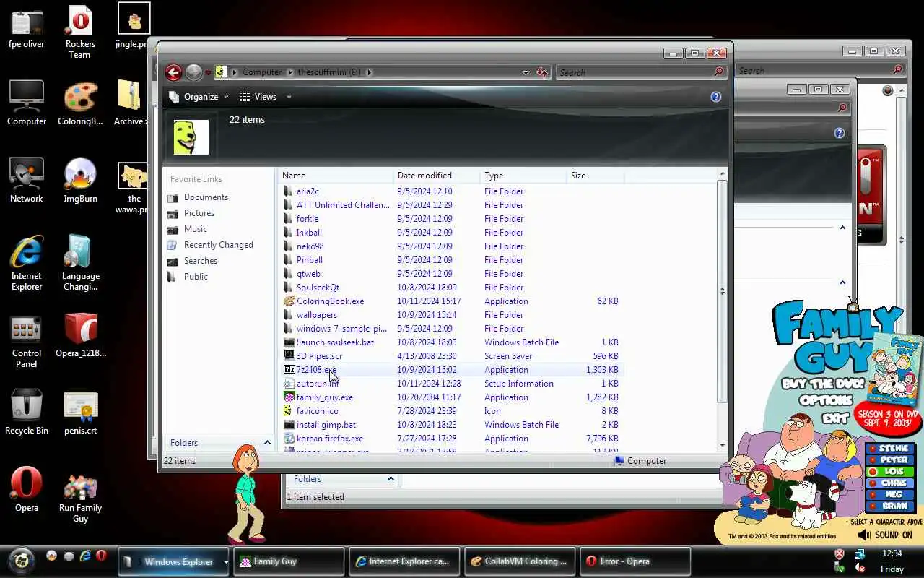The height and width of the screenshot is (578, 924).
Task: Open the Views dropdown arrow
Action: click(289, 97)
